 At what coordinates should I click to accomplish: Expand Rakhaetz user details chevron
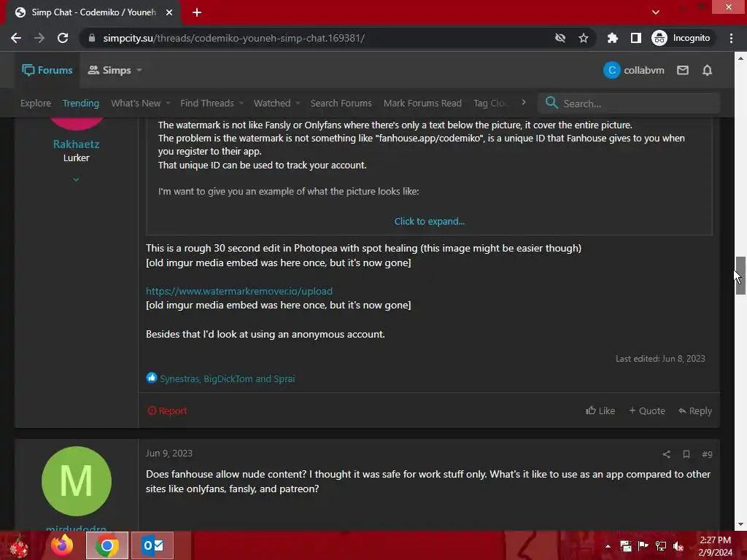pyautogui.click(x=76, y=179)
